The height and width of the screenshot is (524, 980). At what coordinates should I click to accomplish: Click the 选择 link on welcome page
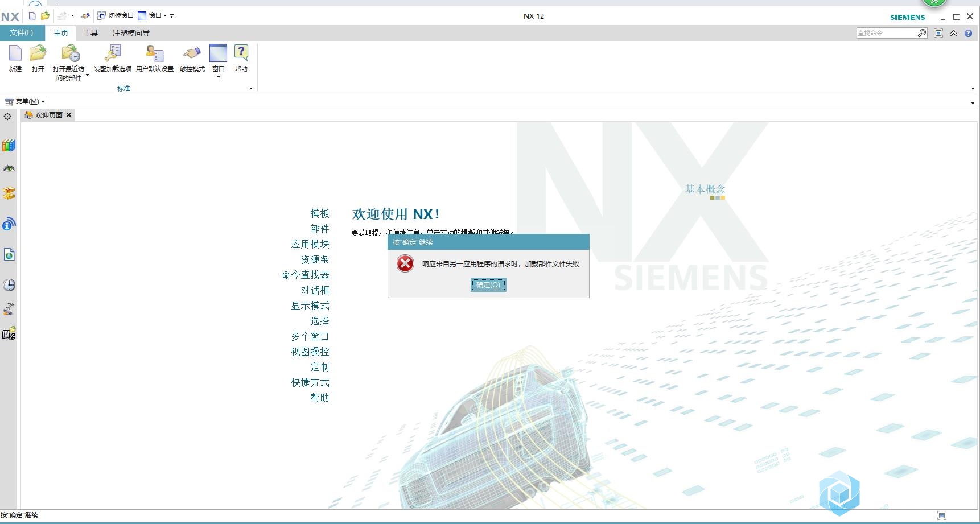click(x=320, y=321)
